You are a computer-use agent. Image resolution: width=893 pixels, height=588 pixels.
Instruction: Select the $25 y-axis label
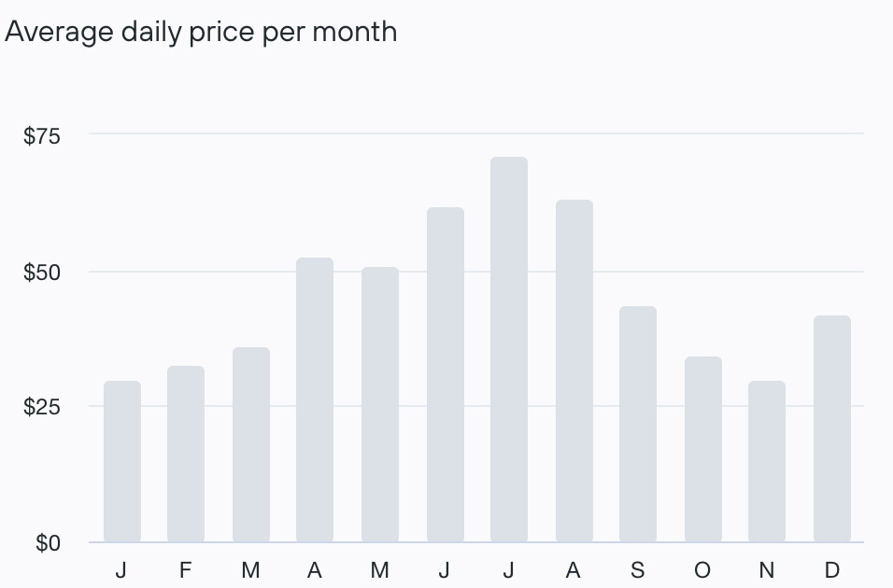click(41, 407)
